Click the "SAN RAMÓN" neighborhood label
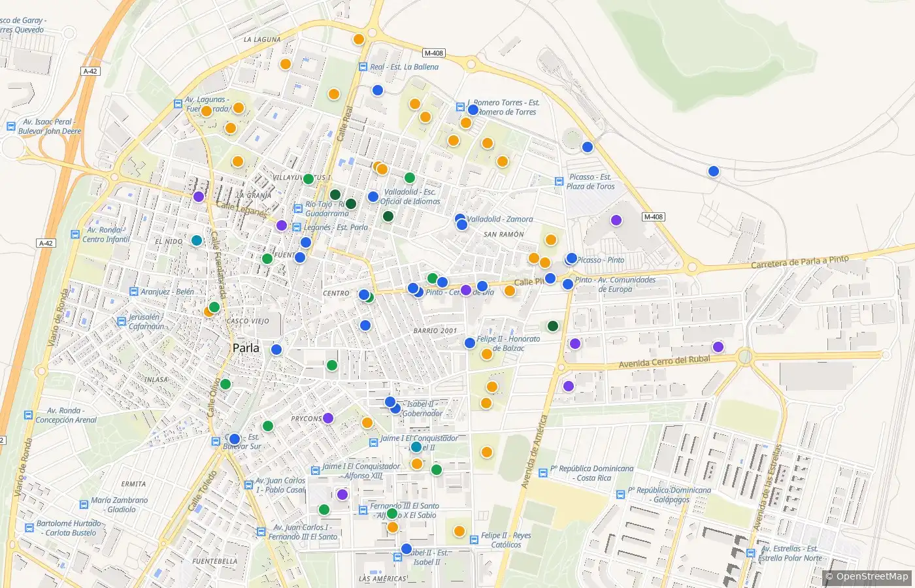915x588 pixels. click(x=504, y=235)
